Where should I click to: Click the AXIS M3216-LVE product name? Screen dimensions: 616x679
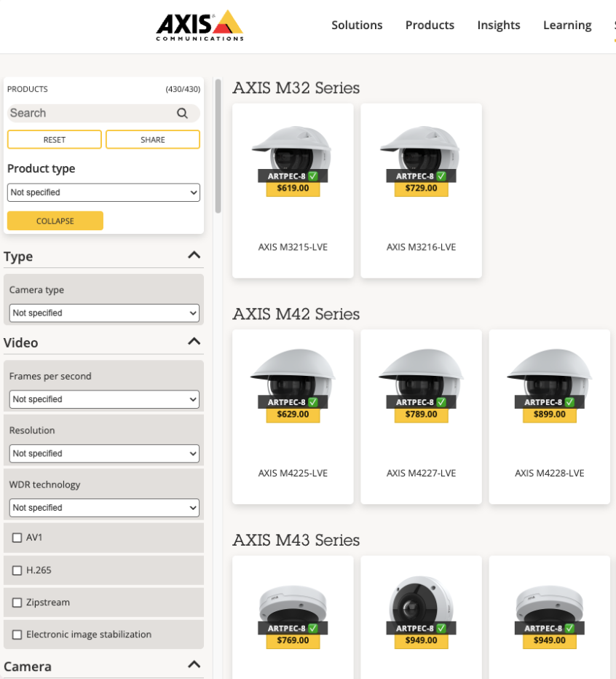[x=421, y=247]
